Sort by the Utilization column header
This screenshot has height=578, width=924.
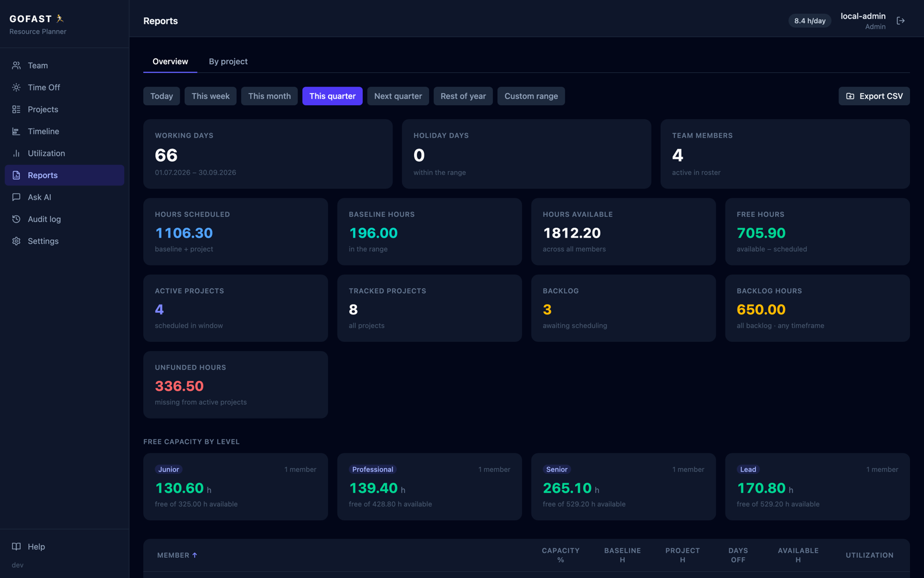pyautogui.click(x=870, y=555)
